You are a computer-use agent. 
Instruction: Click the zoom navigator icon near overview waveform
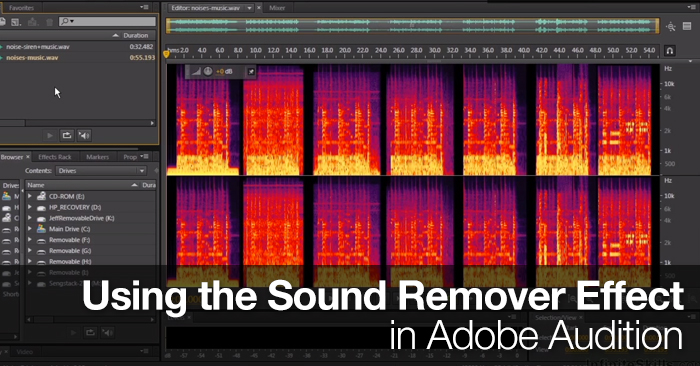click(671, 27)
